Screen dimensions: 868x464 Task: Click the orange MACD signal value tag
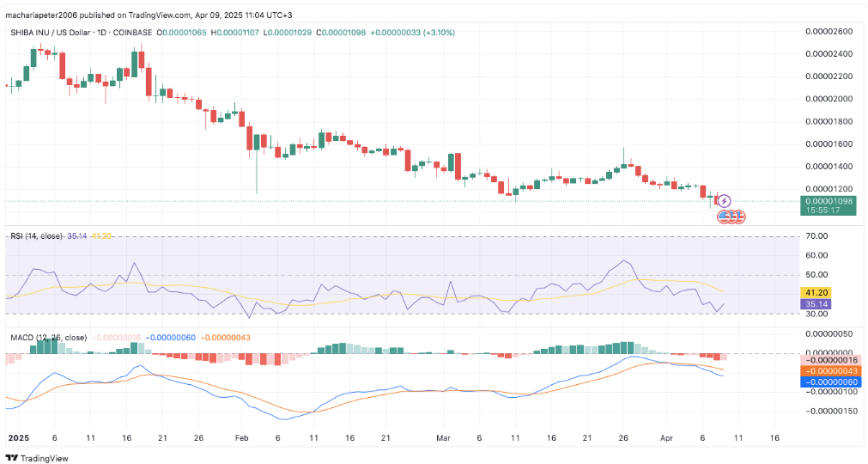pos(830,370)
